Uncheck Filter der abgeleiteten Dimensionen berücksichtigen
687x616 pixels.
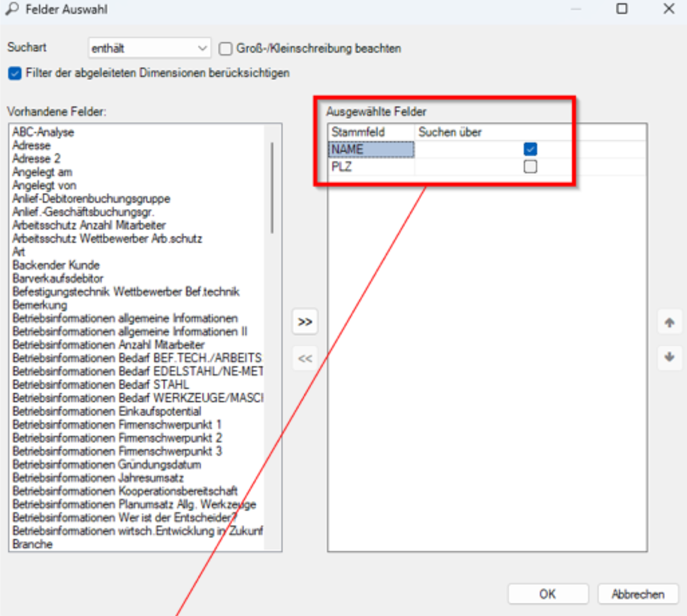pyautogui.click(x=15, y=73)
